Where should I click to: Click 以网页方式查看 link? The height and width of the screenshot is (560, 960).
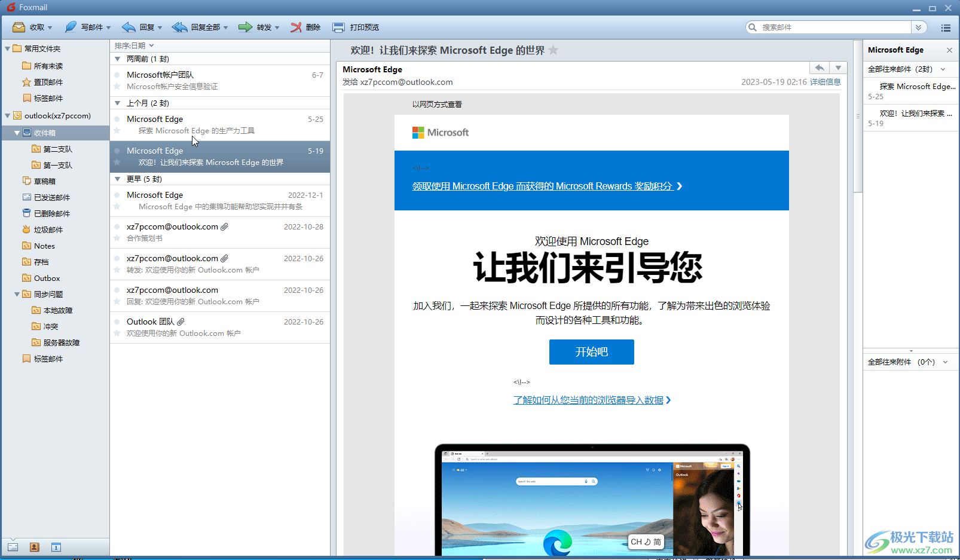tap(437, 104)
